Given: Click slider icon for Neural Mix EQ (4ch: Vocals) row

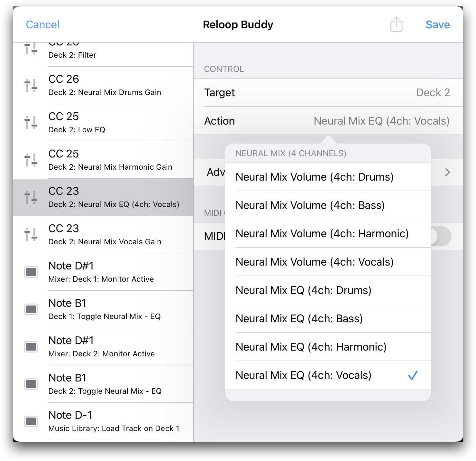Looking at the screenshot, I should coord(31,198).
